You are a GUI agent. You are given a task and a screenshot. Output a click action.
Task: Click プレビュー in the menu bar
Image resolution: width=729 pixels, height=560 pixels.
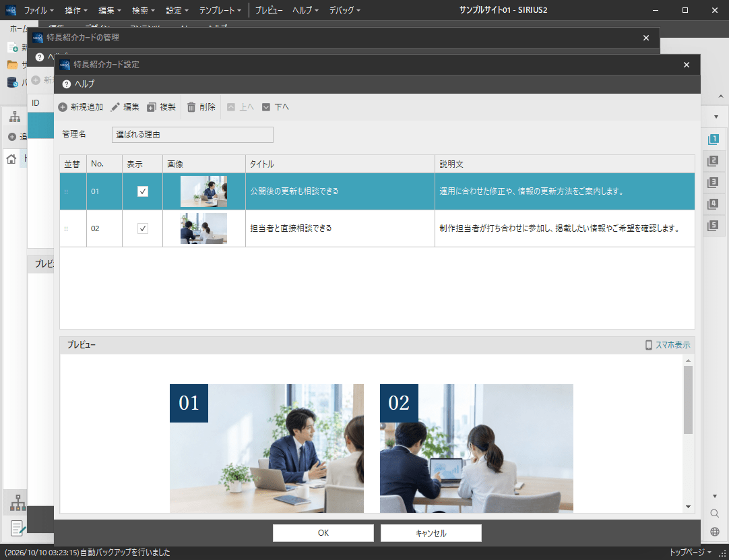click(x=269, y=10)
